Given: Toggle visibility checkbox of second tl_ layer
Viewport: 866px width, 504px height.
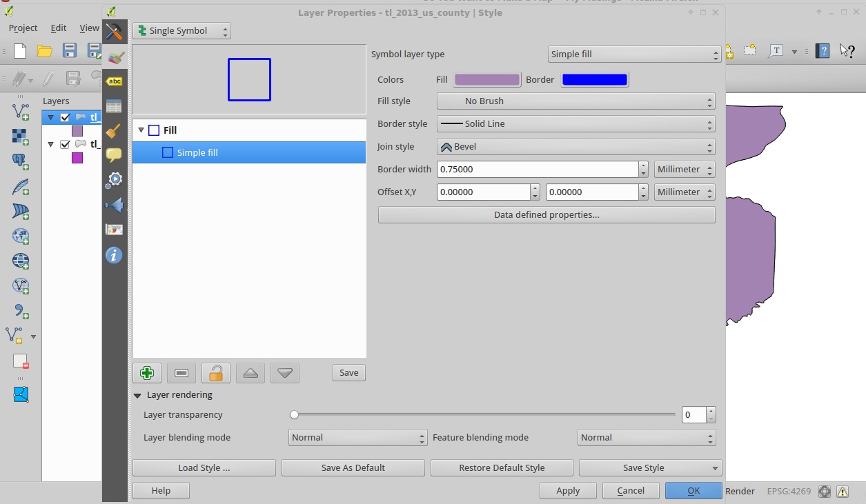Looking at the screenshot, I should [x=66, y=144].
